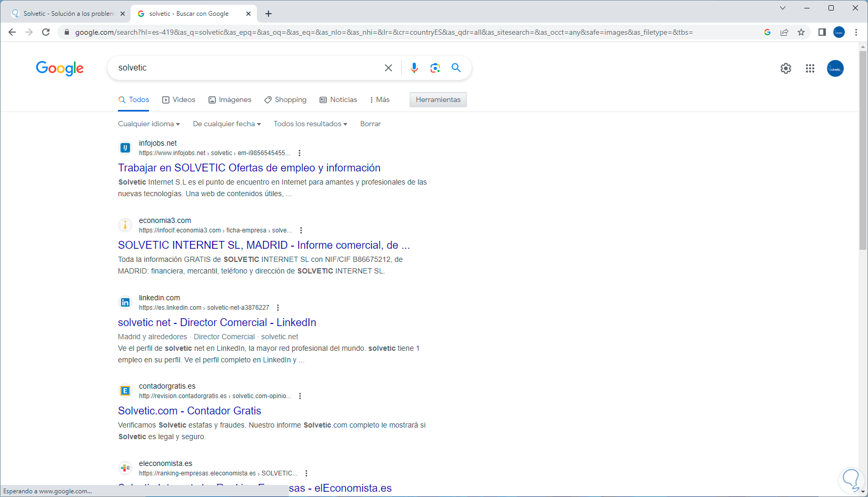Select the Todos results tab

pyautogui.click(x=134, y=100)
